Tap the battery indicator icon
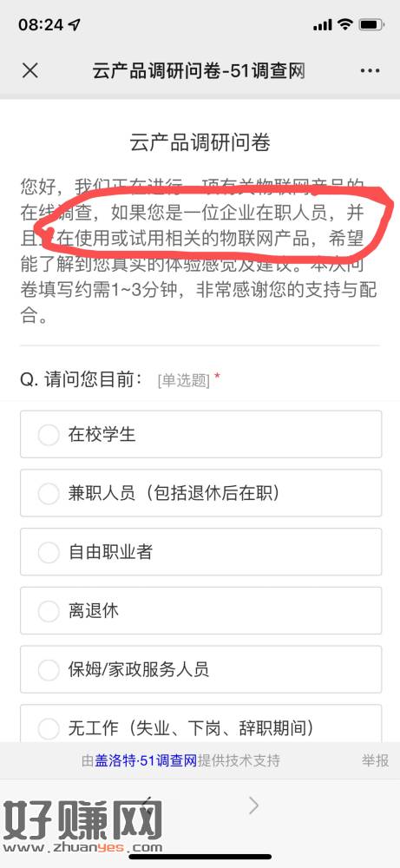Image resolution: width=400 pixels, height=868 pixels. 371,24
